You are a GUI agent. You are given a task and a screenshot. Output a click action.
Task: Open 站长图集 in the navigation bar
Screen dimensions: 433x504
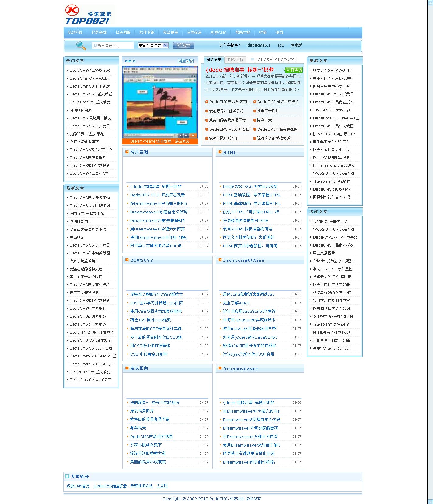[x=123, y=33]
